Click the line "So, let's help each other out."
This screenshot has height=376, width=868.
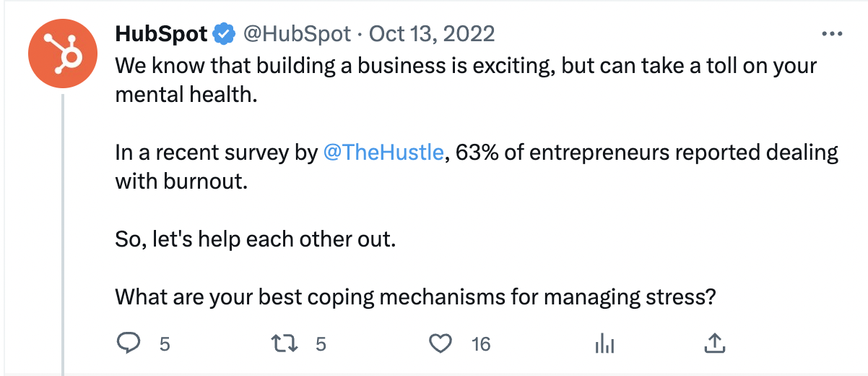pyautogui.click(x=256, y=239)
